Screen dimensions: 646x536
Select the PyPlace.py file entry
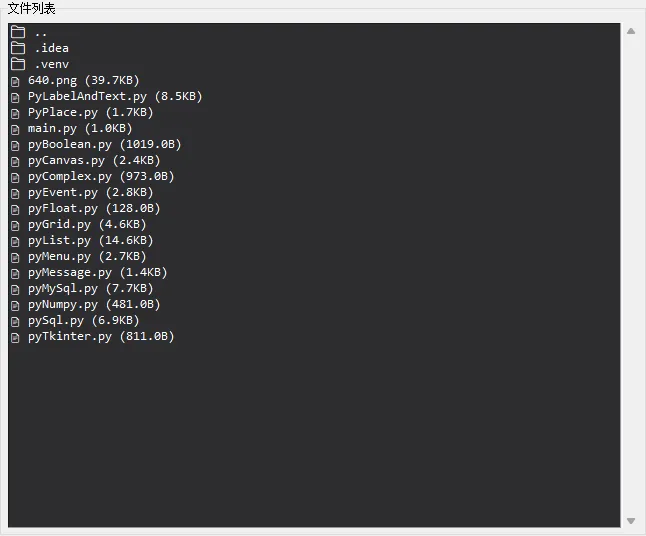pos(90,112)
